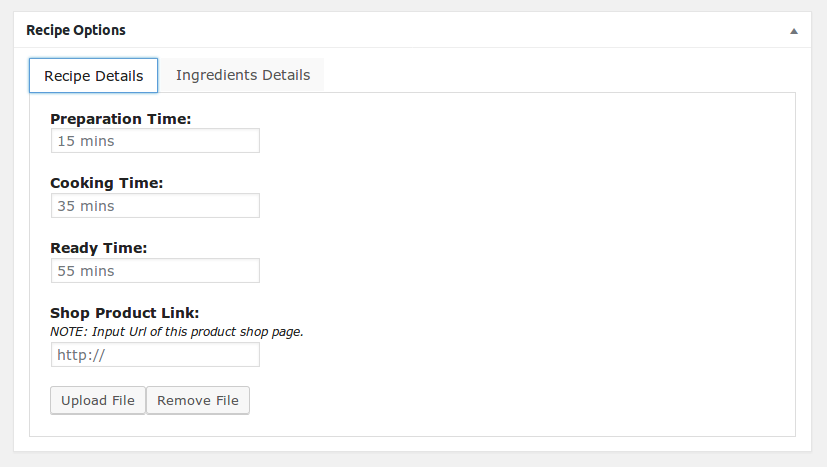Click the Shop Product Link label
The image size is (827, 467).
click(x=124, y=313)
